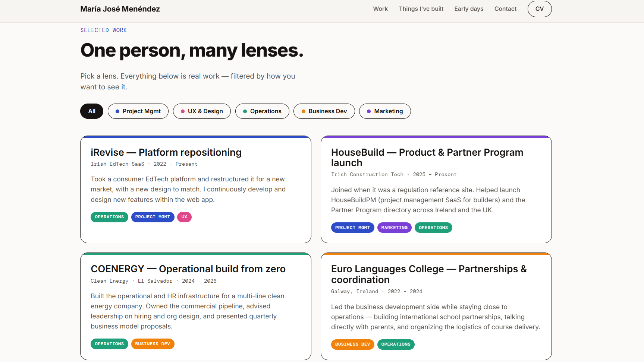Jump to the Early days section
The width and height of the screenshot is (644, 362).
tap(469, 9)
